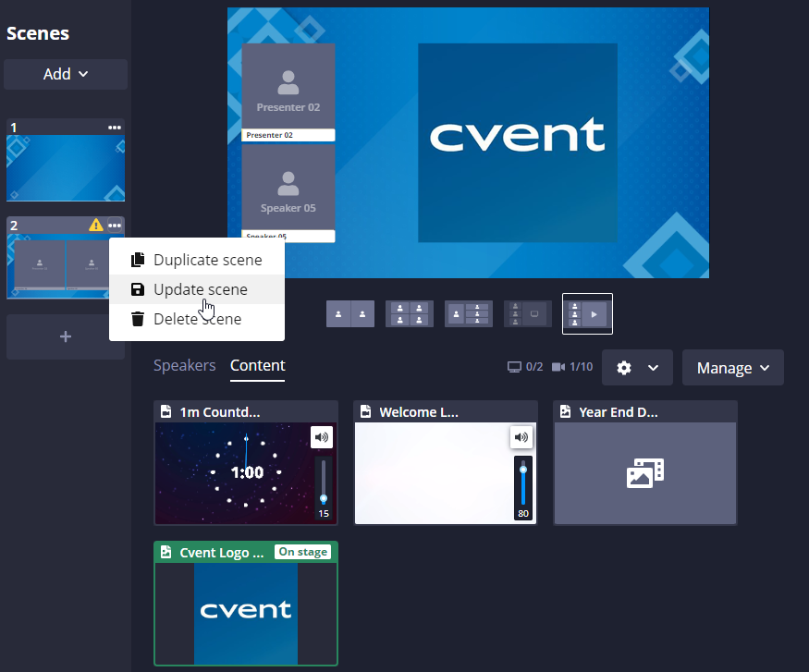Select the scene 1 thumbnail

coord(65,166)
